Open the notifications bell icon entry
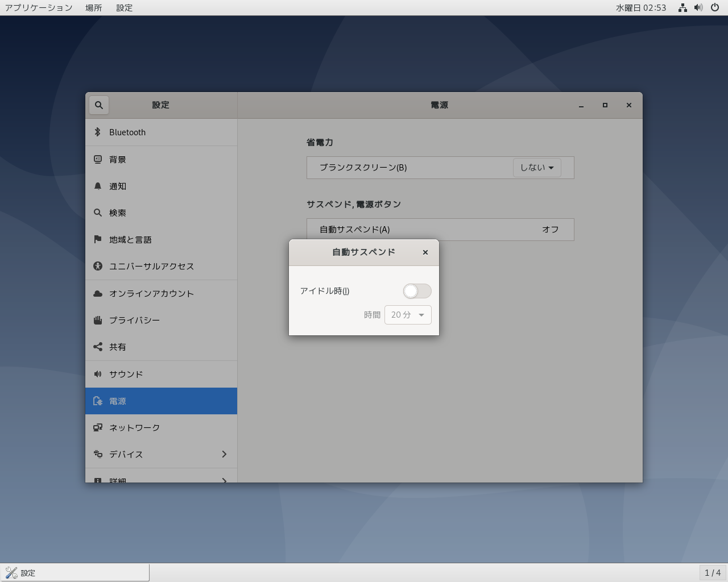This screenshot has height=582, width=728. (x=98, y=186)
